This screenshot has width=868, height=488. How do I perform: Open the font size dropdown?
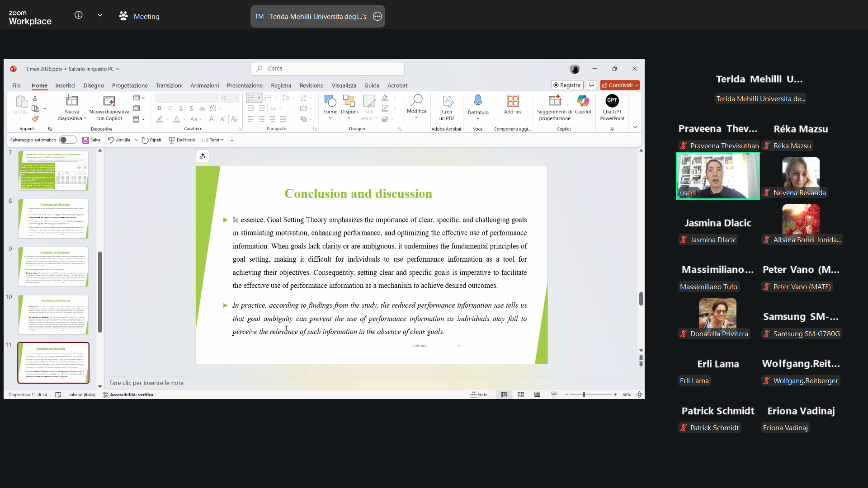tap(236, 98)
